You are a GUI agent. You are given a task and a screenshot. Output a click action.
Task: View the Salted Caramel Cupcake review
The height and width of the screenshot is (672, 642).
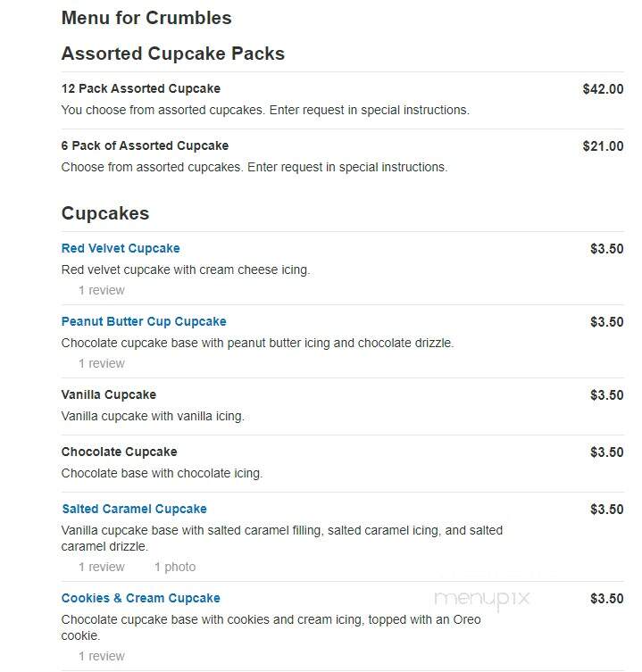tap(102, 568)
